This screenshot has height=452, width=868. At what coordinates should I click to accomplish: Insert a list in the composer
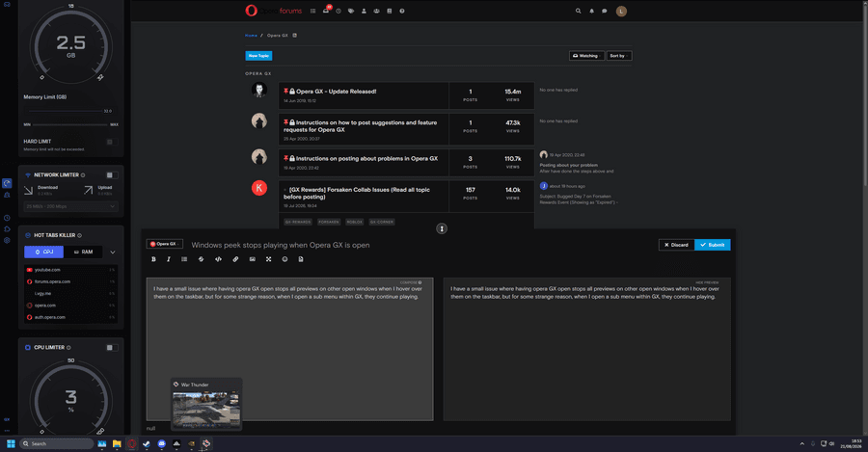coord(184,259)
